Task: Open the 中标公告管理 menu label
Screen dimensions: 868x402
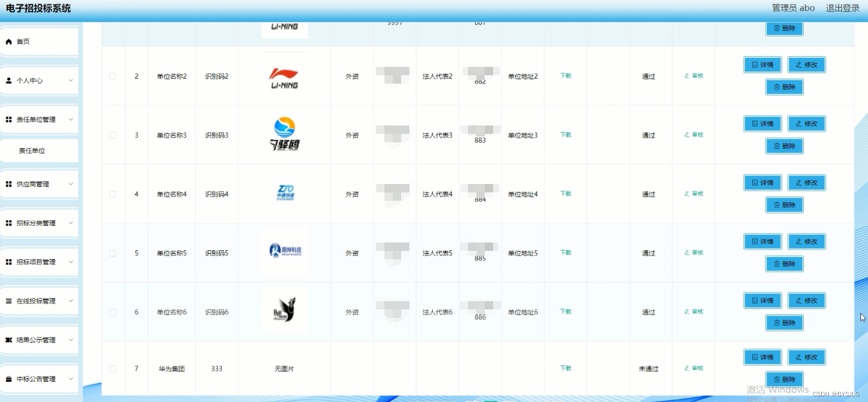Action: 36,379
